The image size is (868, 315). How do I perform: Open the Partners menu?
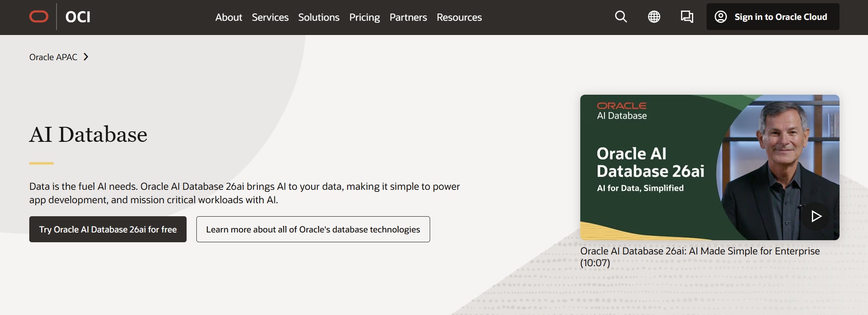point(408,17)
